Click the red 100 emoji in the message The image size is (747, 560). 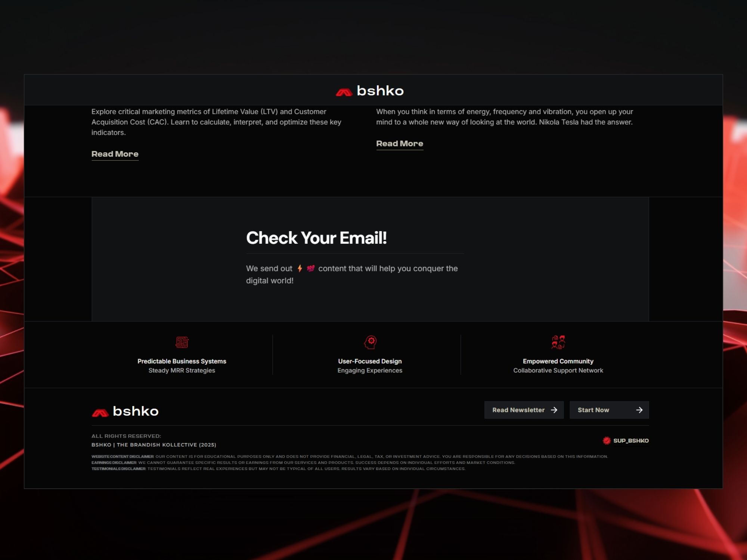(x=310, y=268)
